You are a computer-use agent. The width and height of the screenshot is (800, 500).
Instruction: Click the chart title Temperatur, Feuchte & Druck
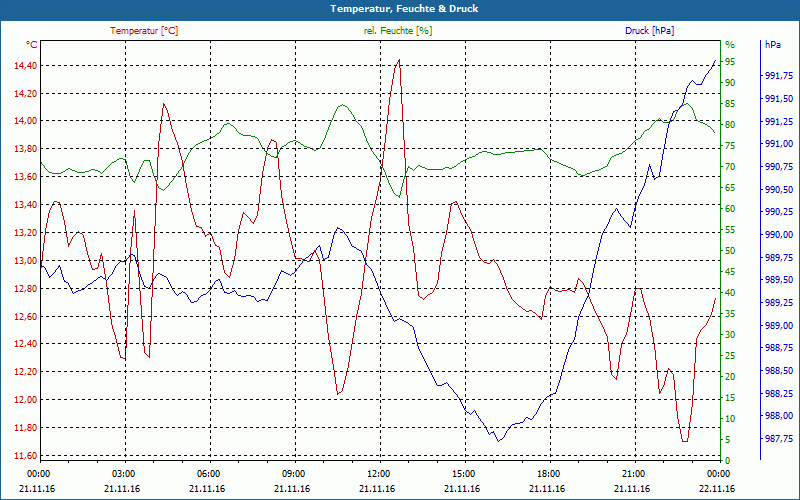404,9
